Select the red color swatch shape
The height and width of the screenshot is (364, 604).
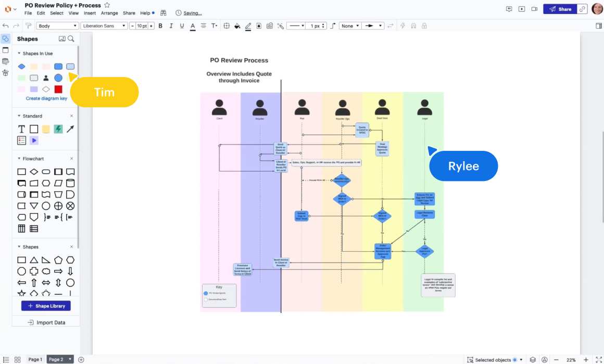tap(58, 89)
